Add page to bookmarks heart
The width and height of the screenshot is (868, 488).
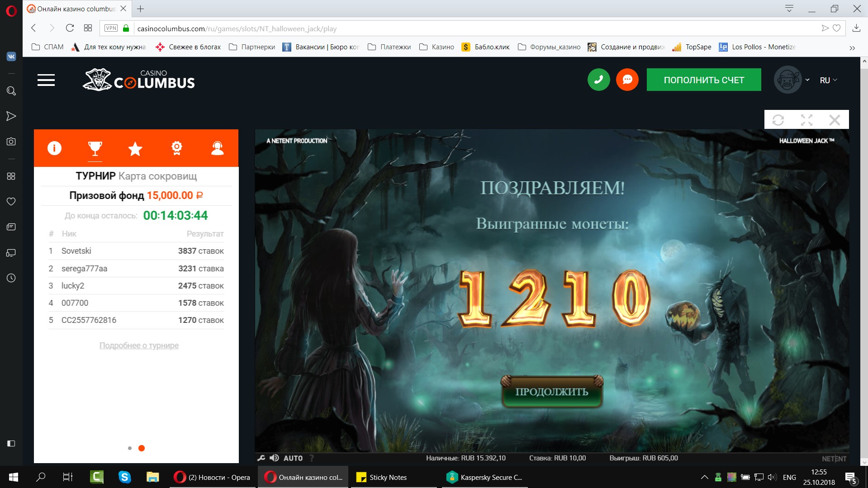point(837,28)
